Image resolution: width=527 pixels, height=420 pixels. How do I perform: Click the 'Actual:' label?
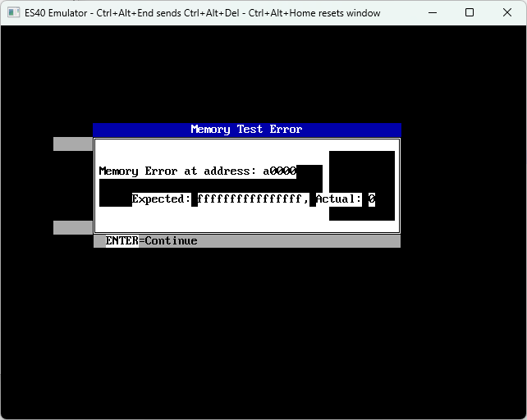[x=339, y=199]
